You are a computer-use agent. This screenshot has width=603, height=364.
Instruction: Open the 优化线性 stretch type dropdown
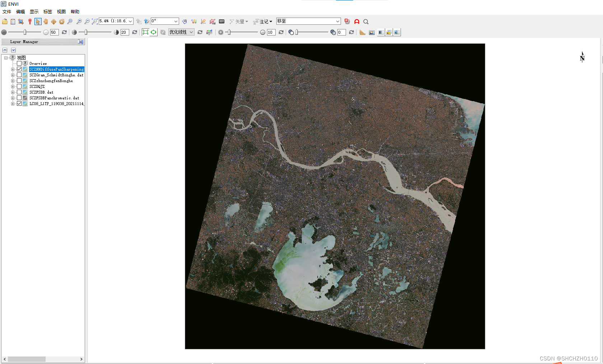181,32
